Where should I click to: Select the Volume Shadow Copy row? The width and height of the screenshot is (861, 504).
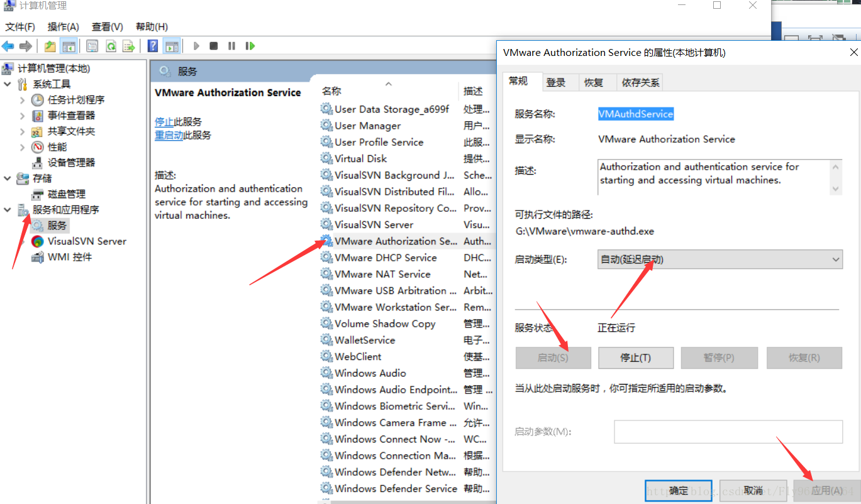408,324
